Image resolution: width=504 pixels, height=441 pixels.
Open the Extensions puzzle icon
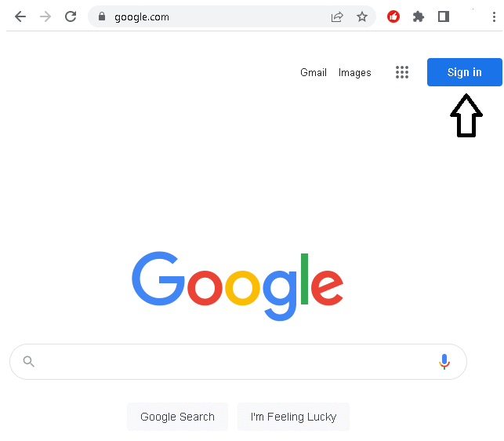coord(419,16)
